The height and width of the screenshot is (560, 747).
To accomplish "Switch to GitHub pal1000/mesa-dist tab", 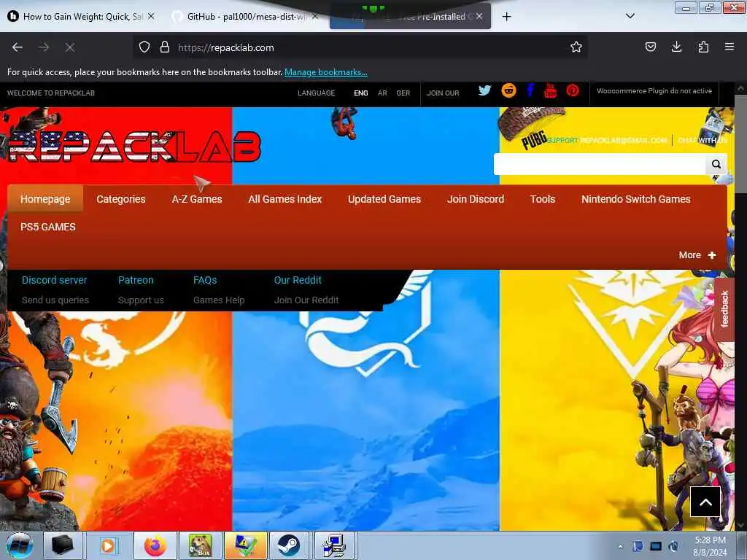I will point(246,17).
